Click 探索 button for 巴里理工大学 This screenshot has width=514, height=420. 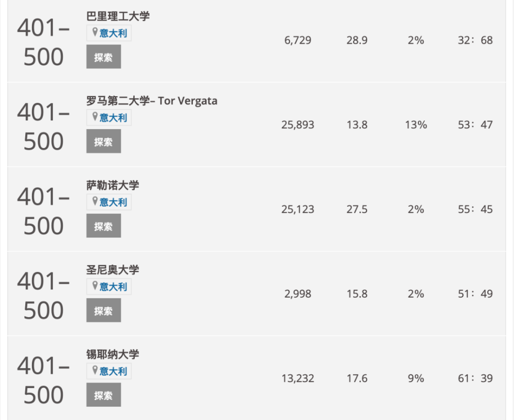click(104, 57)
